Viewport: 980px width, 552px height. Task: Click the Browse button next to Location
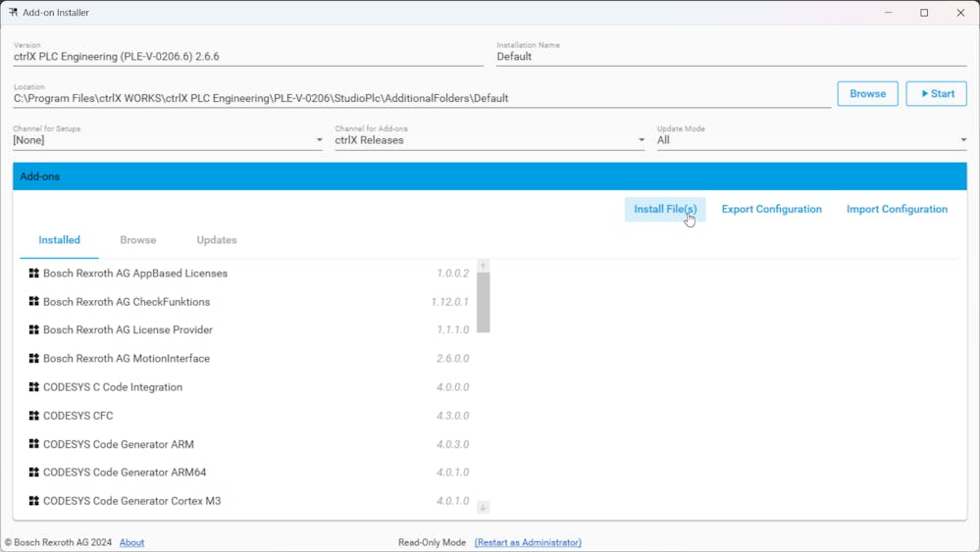[867, 94]
